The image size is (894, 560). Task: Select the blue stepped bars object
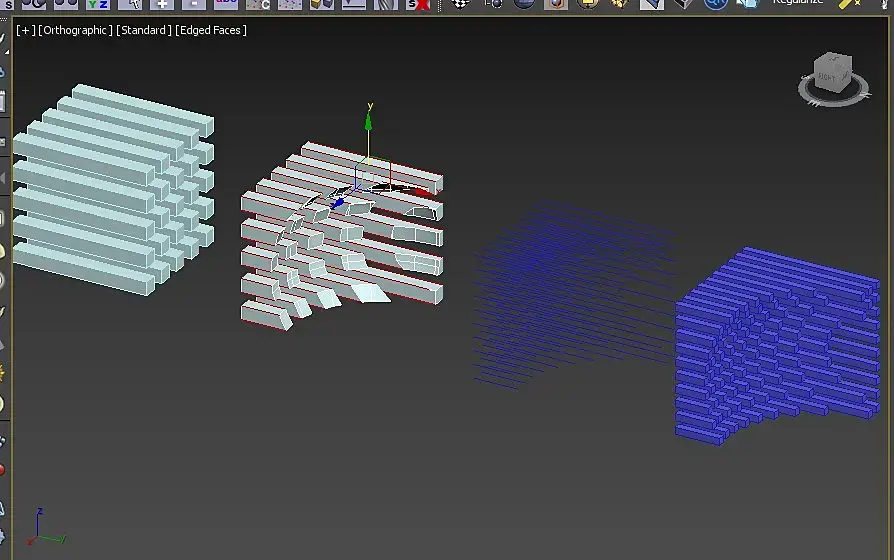[x=777, y=346]
